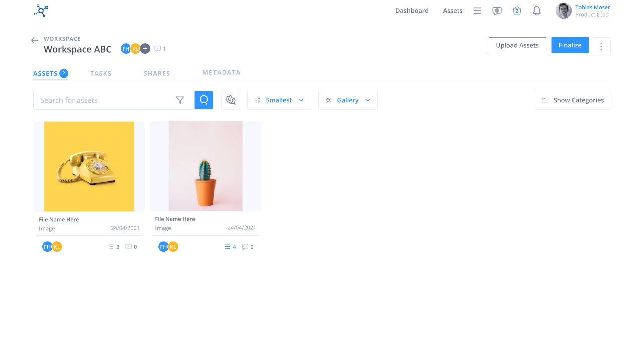Viewport: 644px width, 346px height.
Task: Click the filter icon inside the search field
Action: [180, 100]
